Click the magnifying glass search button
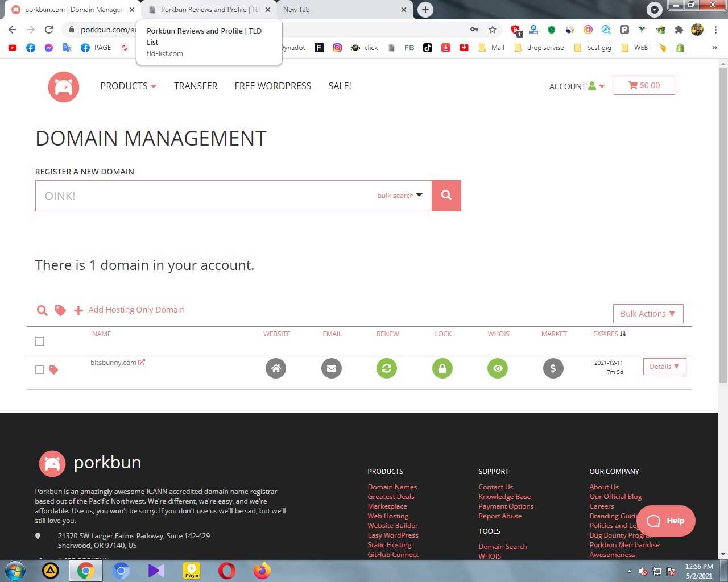Viewport: 728px width, 582px height. [x=446, y=196]
